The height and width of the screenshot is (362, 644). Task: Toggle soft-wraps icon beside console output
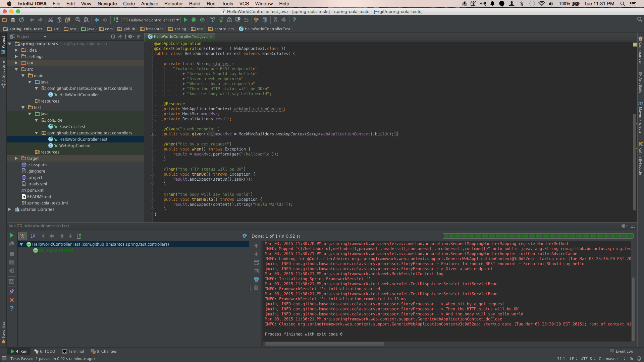click(256, 262)
